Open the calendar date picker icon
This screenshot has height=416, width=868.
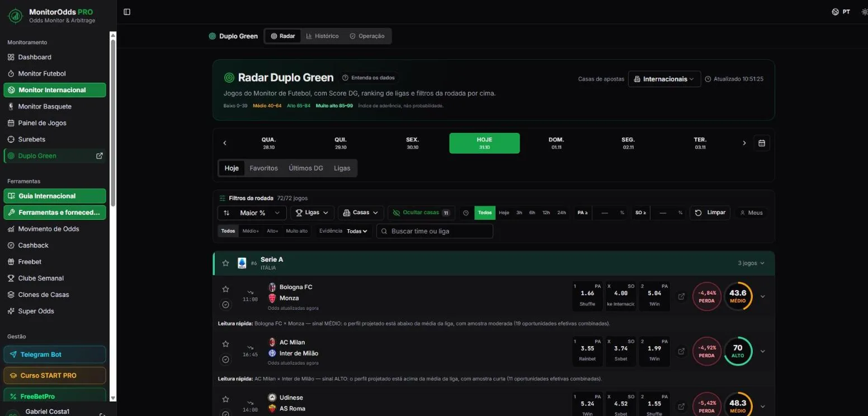pos(761,143)
